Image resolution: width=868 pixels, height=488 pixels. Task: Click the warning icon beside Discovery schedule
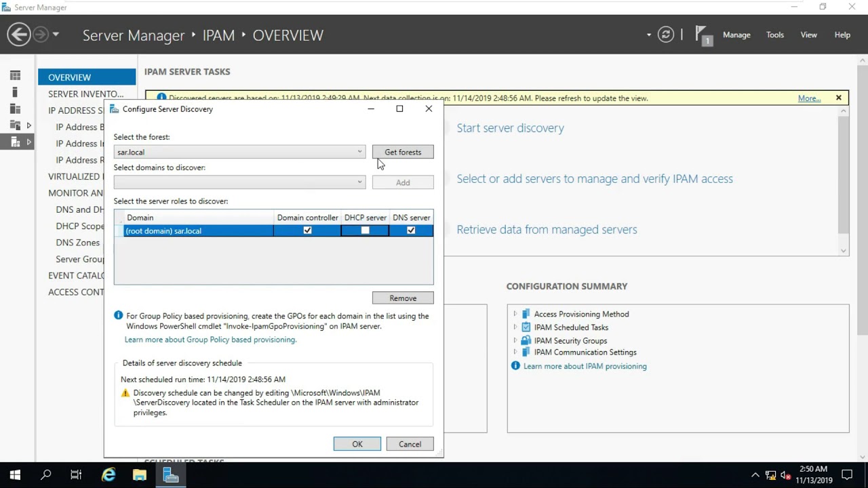(125, 393)
